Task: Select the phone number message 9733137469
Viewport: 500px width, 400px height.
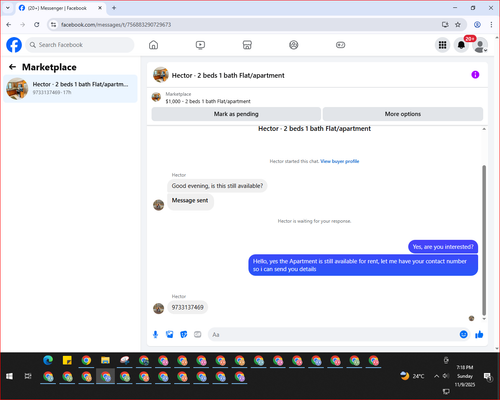Action: coord(187,307)
